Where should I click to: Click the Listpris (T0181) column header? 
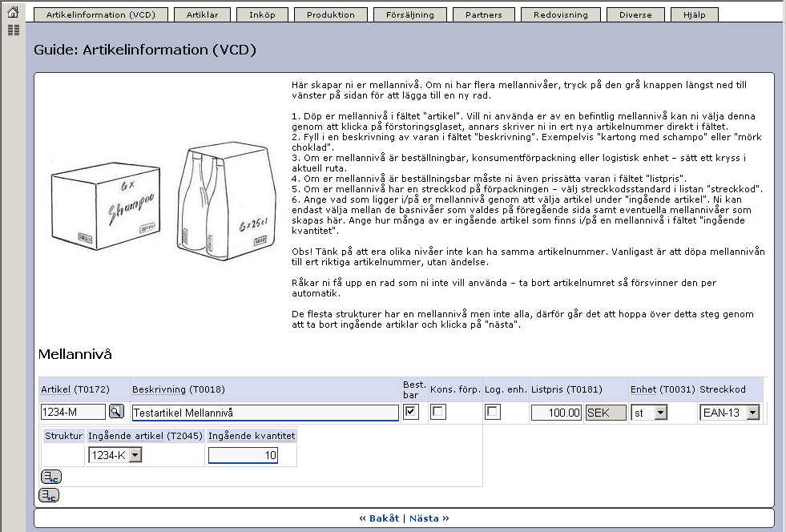point(566,389)
